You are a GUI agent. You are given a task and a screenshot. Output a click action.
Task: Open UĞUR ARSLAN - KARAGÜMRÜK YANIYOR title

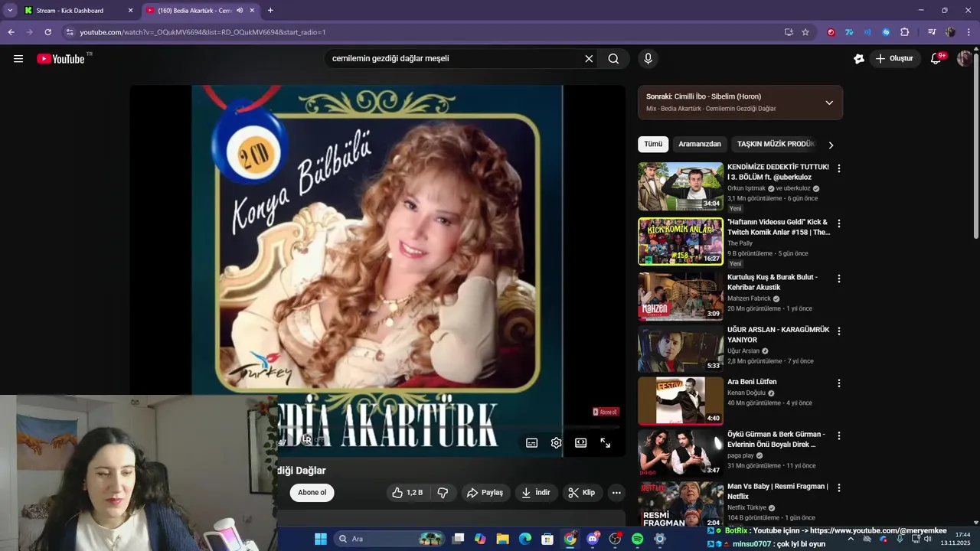click(778, 334)
